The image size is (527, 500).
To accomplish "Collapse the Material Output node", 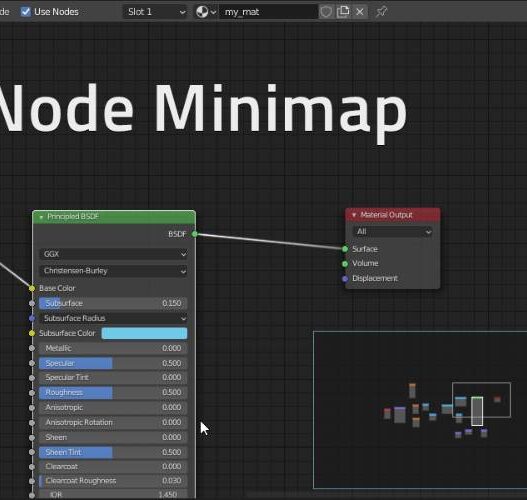I will tap(354, 215).
